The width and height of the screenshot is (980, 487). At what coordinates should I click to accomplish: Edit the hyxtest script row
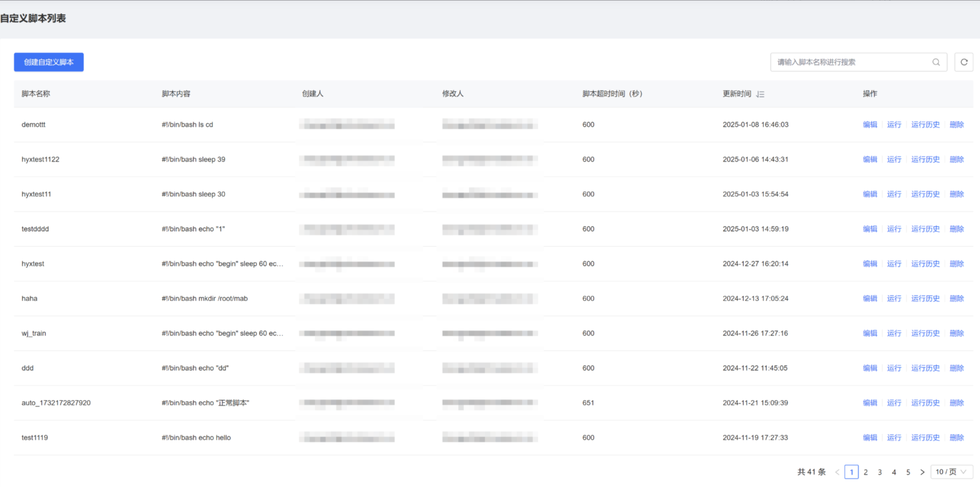click(870, 264)
